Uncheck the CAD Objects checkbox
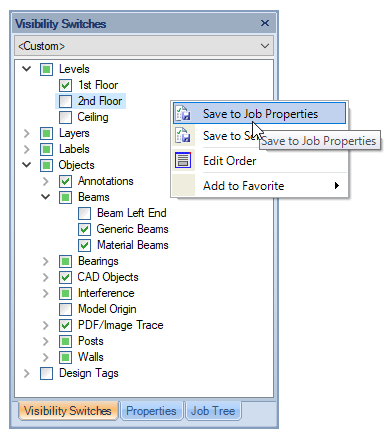The width and height of the screenshot is (392, 442). pos(65,277)
